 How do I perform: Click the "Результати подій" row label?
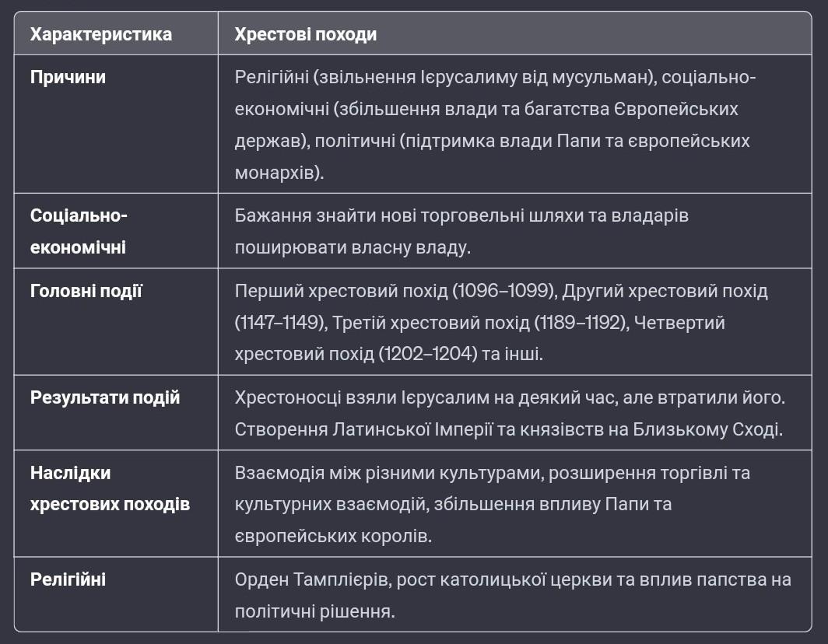(104, 397)
